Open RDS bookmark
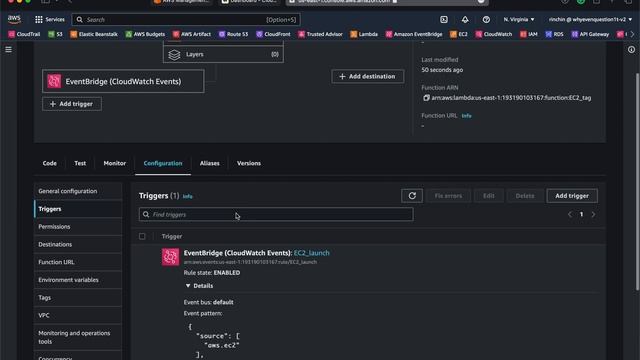Screen dimensions: 640x360 [x=554, y=34]
